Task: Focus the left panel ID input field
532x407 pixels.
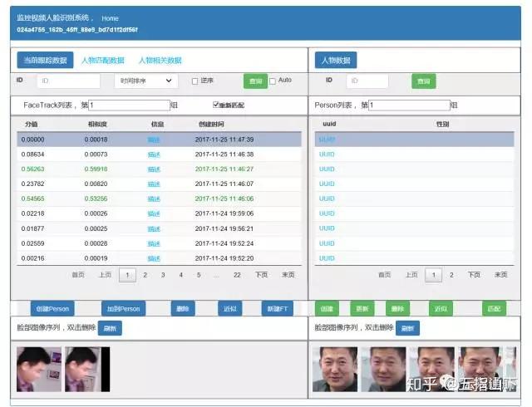Action: 68,81
